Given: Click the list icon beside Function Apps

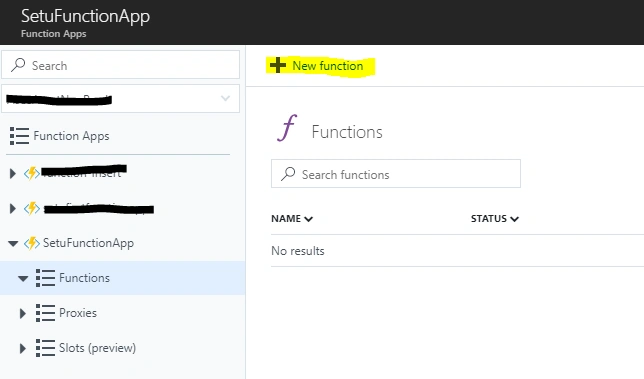Looking at the screenshot, I should (19, 136).
